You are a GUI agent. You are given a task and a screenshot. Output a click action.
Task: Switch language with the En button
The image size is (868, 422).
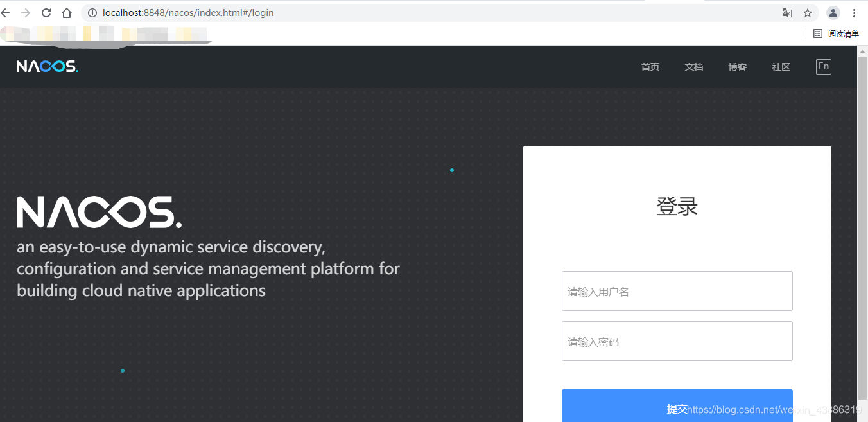click(x=824, y=66)
